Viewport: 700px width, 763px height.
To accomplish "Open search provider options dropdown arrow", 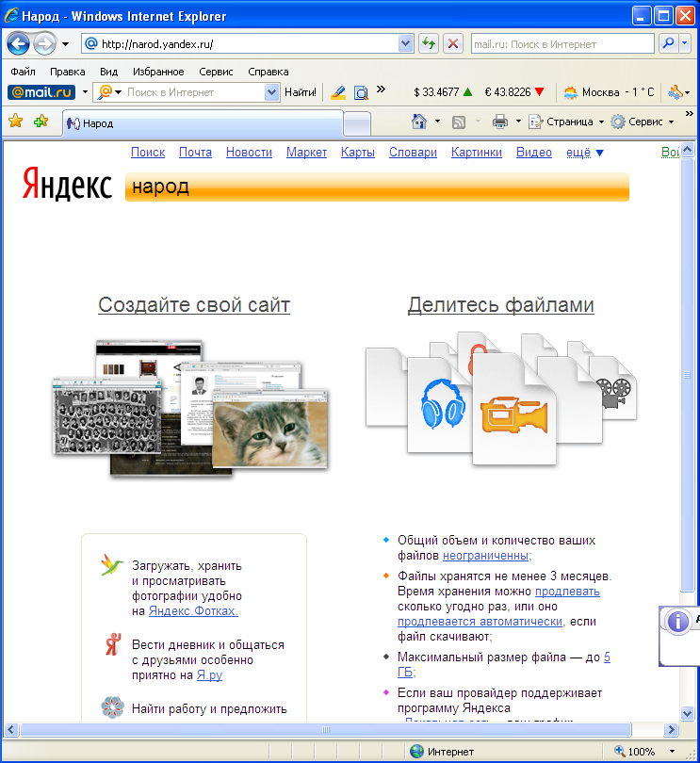I will coord(685,43).
